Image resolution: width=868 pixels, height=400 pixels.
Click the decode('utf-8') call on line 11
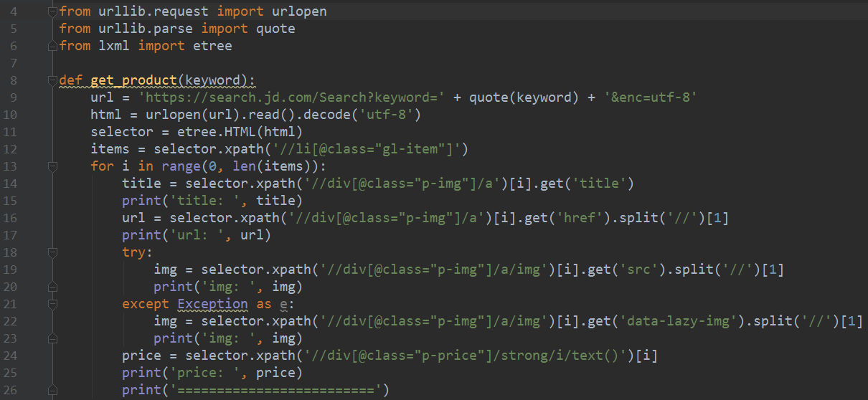(364, 115)
